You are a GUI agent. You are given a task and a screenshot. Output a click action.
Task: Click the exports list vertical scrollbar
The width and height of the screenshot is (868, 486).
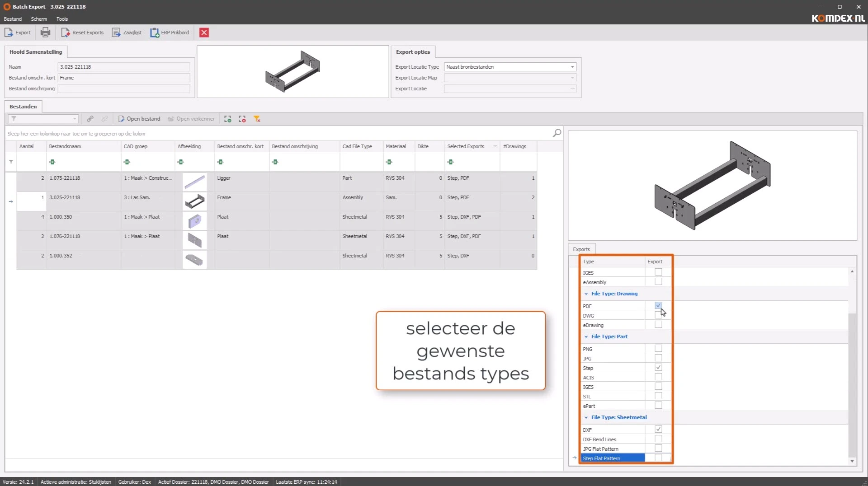pos(852,384)
